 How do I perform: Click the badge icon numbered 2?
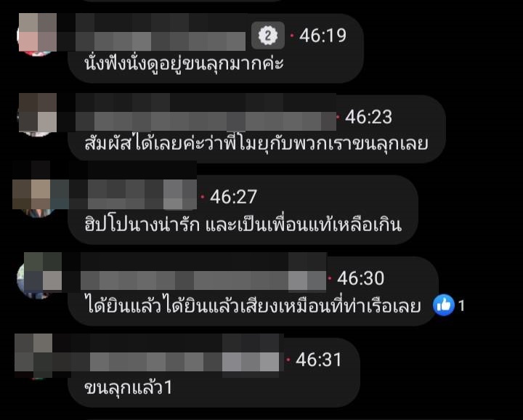268,36
